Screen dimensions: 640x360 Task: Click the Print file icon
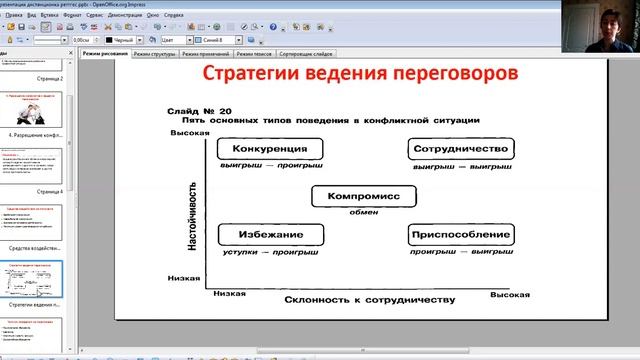pos(70,27)
